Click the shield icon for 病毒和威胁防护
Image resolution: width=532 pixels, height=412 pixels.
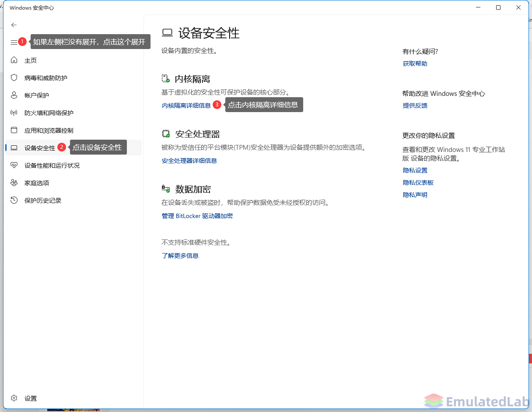point(14,77)
